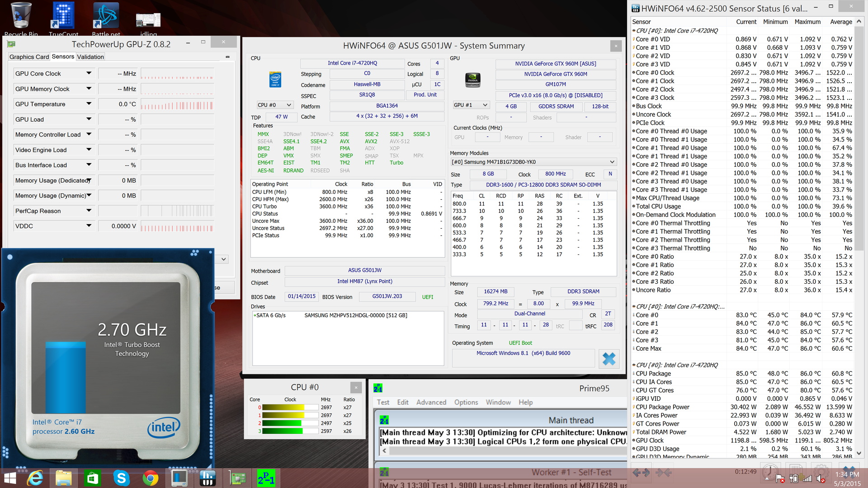Close the small CPU #0 clock window
Screen dimensions: 868x488
tap(356, 387)
